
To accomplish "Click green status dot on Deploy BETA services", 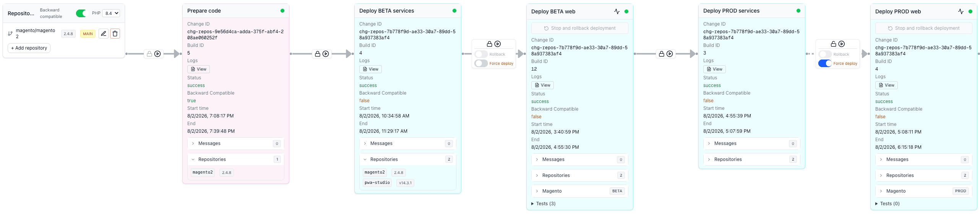I will click(454, 11).
